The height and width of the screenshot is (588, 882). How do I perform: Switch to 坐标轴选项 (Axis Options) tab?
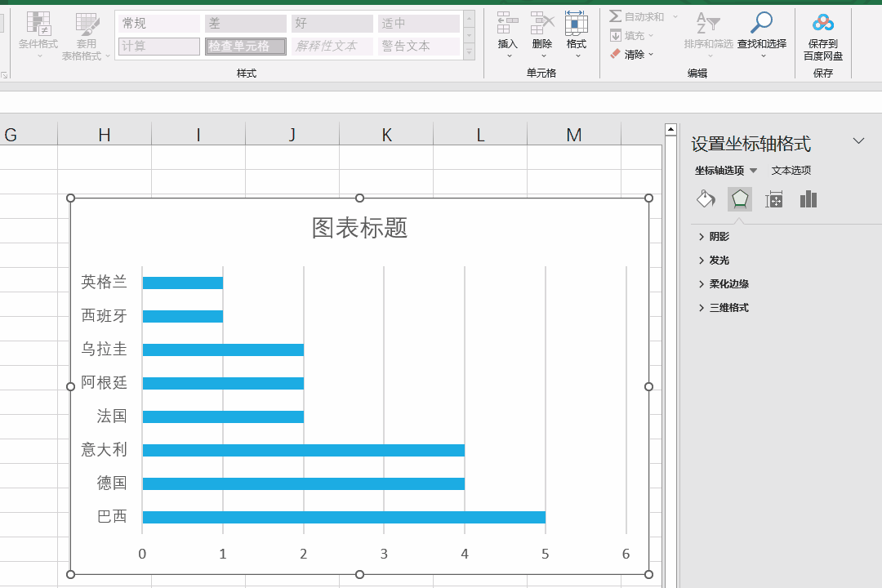pos(719,171)
